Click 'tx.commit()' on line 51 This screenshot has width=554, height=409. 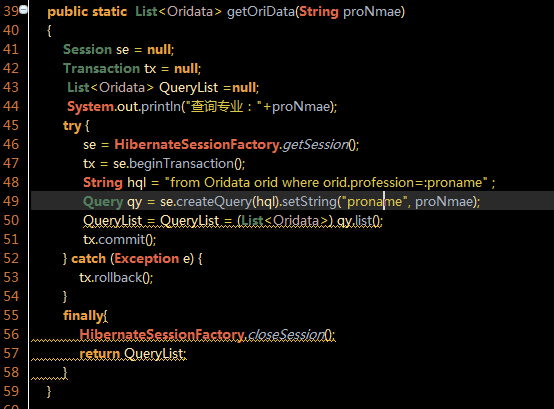point(119,240)
